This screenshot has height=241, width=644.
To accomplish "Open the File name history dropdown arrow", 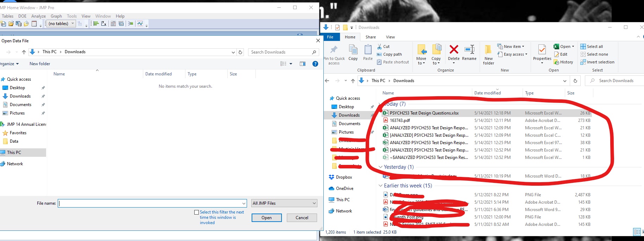I will point(244,203).
